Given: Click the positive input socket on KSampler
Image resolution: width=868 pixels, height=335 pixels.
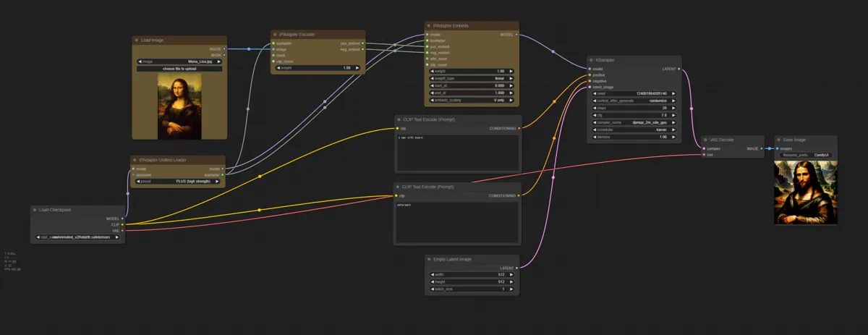Looking at the screenshot, I should (590, 75).
